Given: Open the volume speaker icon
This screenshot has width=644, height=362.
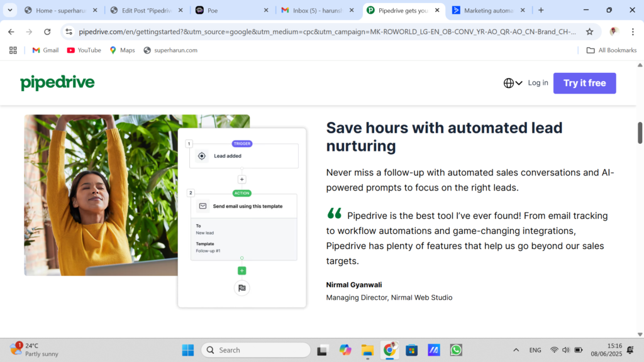Looking at the screenshot, I should (x=566, y=350).
